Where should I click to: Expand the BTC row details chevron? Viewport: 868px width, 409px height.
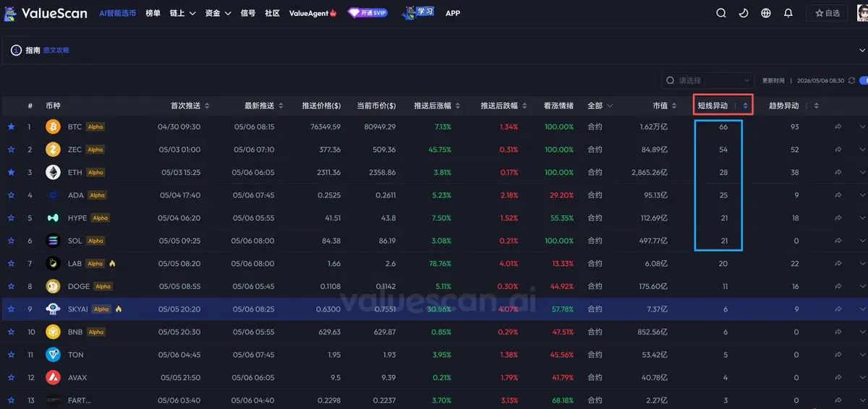pyautogui.click(x=862, y=126)
